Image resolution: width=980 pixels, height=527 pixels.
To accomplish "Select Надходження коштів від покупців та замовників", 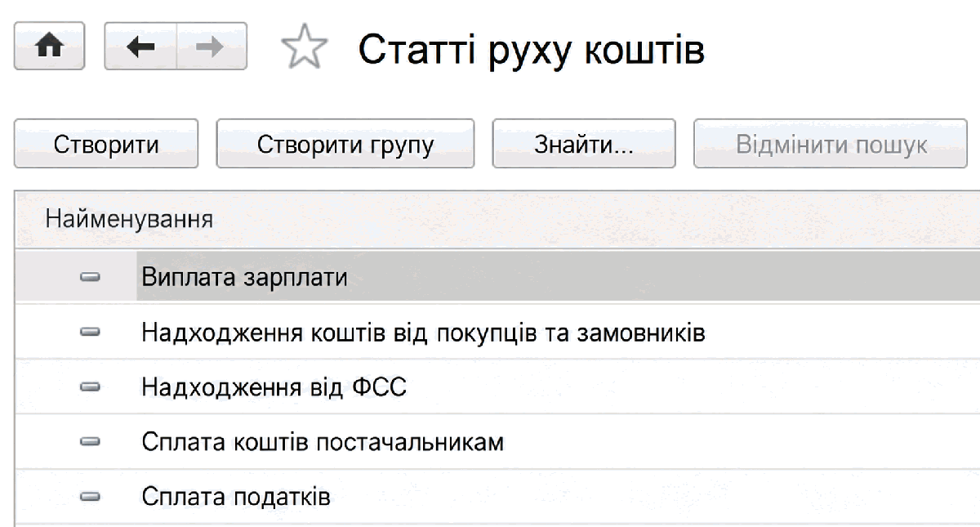I will tap(497, 333).
